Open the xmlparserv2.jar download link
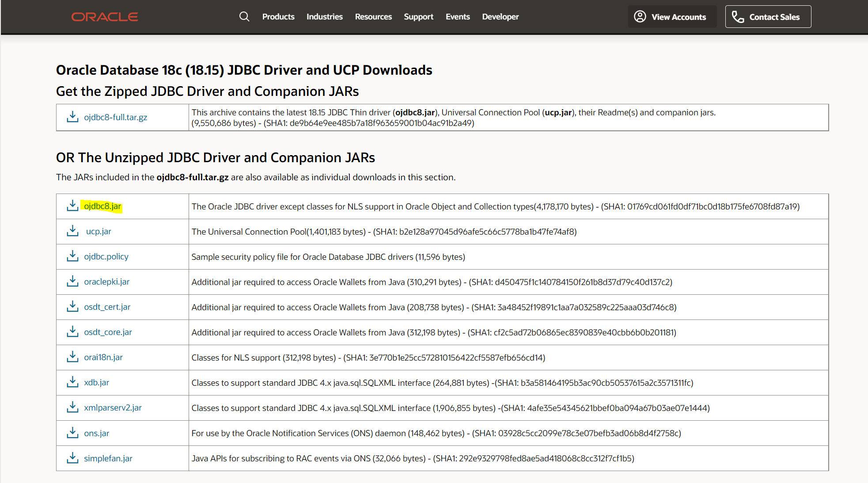 (113, 407)
